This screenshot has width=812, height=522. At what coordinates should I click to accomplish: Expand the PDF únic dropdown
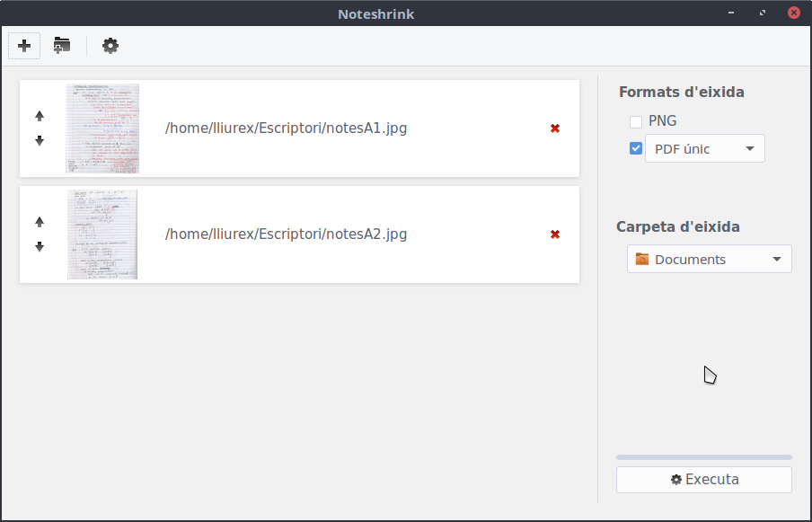click(705, 149)
